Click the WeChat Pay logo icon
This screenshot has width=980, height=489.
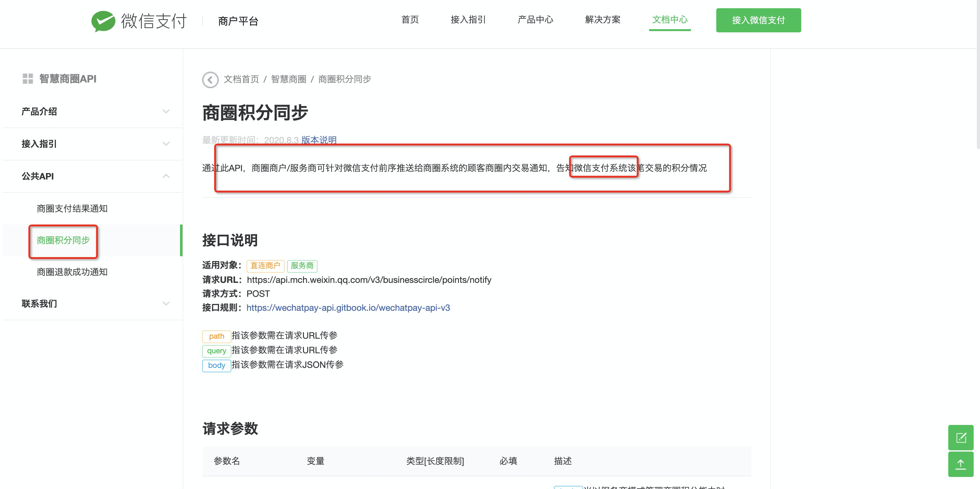point(103,21)
